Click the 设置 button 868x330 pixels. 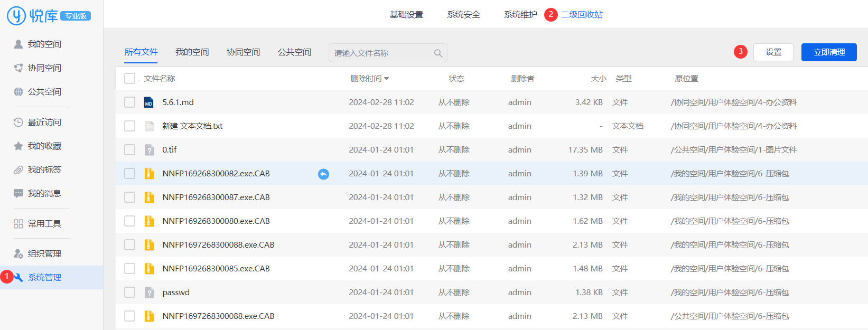(773, 52)
